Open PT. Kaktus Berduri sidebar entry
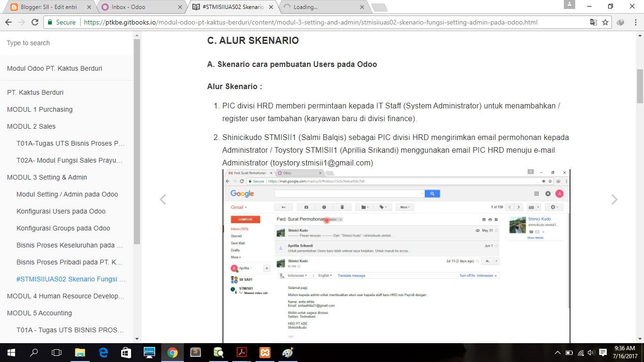The image size is (644, 362). [35, 92]
